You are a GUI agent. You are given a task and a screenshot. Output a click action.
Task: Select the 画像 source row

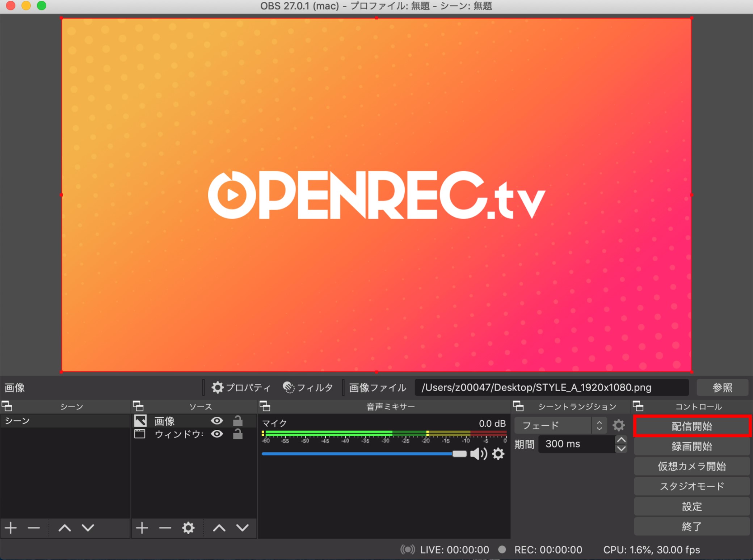[x=194, y=421]
